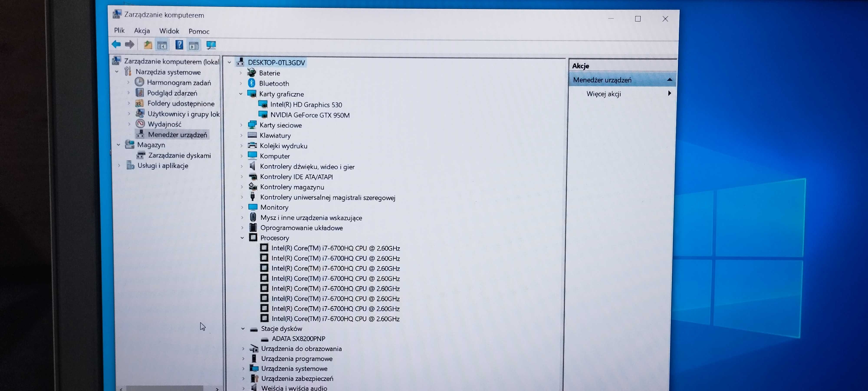The image size is (868, 391).
Task: Click the Baterie category icon
Action: [x=252, y=73]
